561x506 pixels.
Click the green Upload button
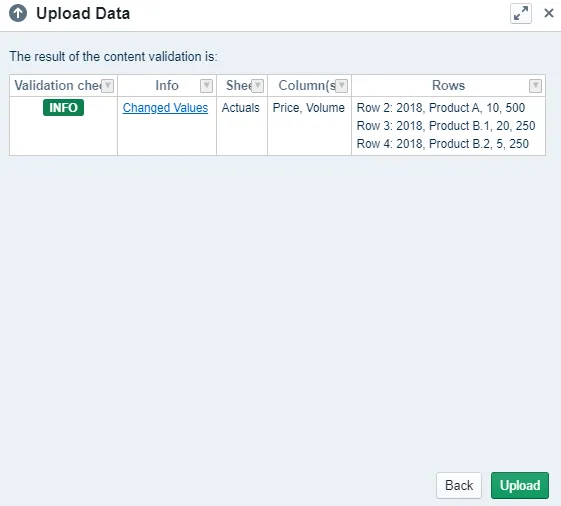tap(520, 485)
